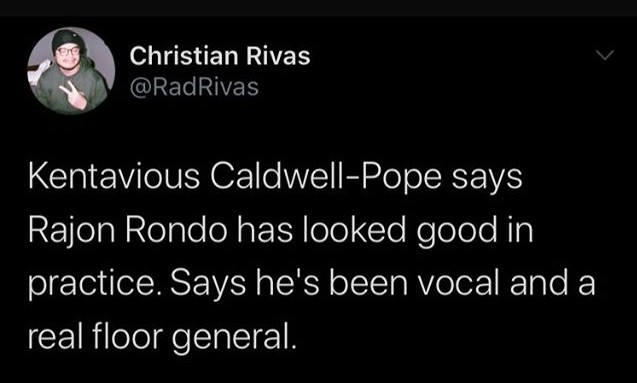637x383 pixels.
Task: Click the word Says after practice
Action: (x=208, y=286)
